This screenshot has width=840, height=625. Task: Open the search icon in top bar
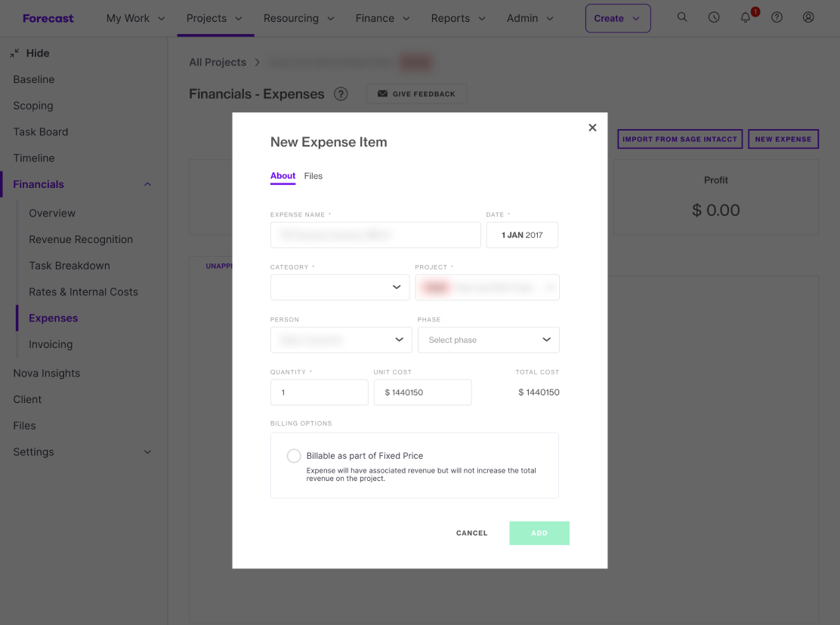coord(682,17)
